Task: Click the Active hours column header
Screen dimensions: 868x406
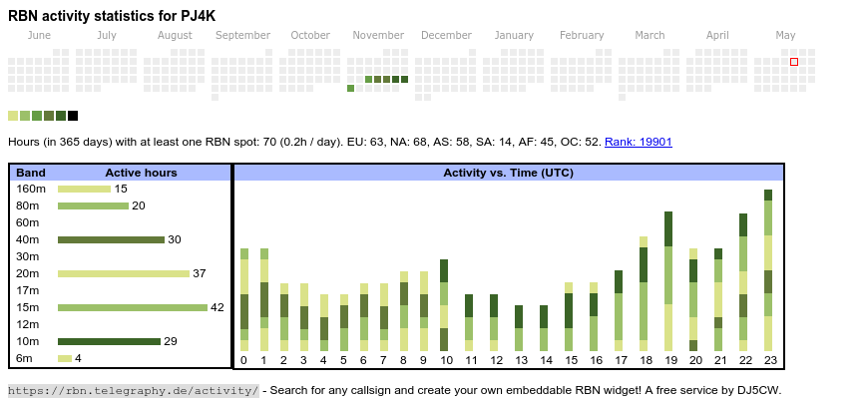Action: pyautogui.click(x=141, y=173)
